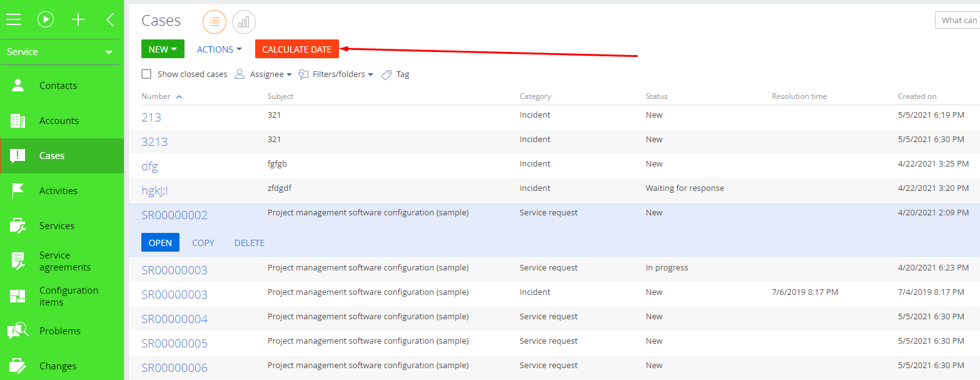Click COPY for selected case
This screenshot has width=980, height=380.
(203, 243)
